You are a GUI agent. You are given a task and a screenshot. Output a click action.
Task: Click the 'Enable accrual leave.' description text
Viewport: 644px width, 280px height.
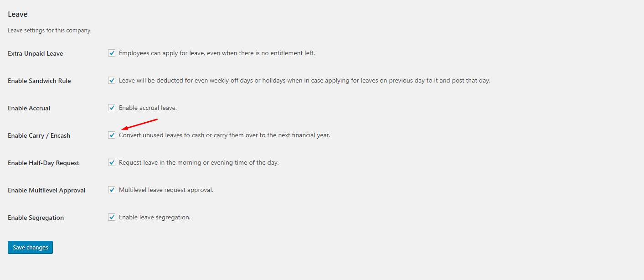[x=148, y=108]
